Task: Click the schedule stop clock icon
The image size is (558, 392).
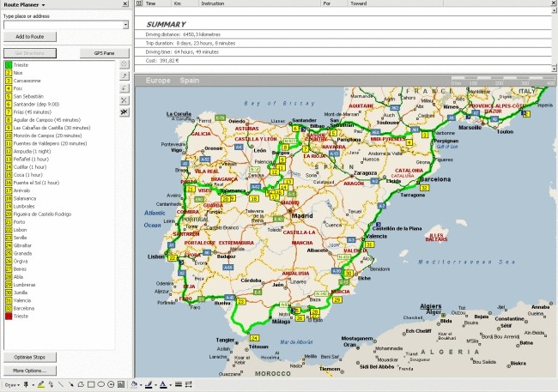Action: tap(124, 64)
